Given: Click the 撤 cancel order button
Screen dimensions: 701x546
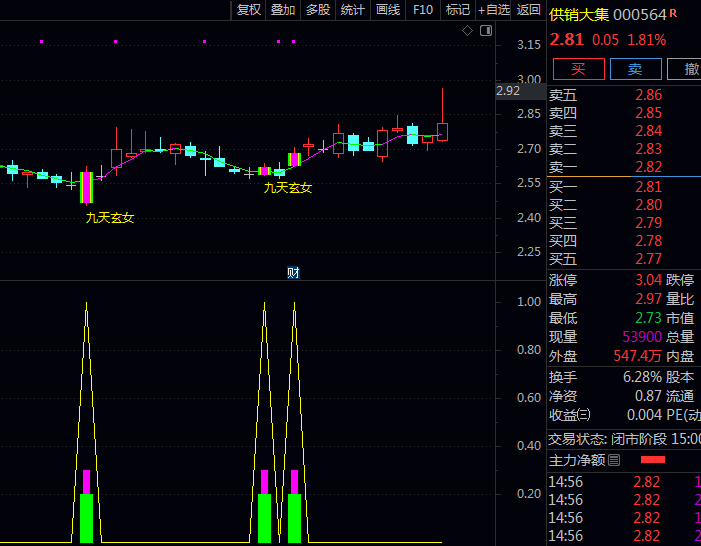Looking at the screenshot, I should click(x=684, y=69).
